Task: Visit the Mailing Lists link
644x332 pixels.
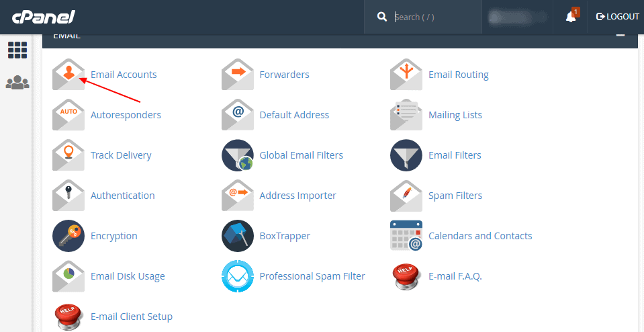Action: [455, 115]
